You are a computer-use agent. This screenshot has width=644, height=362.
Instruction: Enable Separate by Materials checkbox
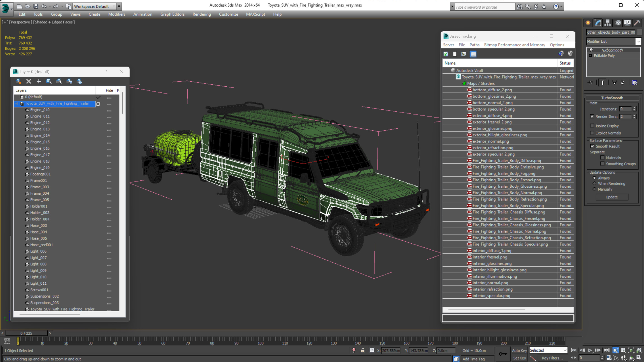click(602, 158)
